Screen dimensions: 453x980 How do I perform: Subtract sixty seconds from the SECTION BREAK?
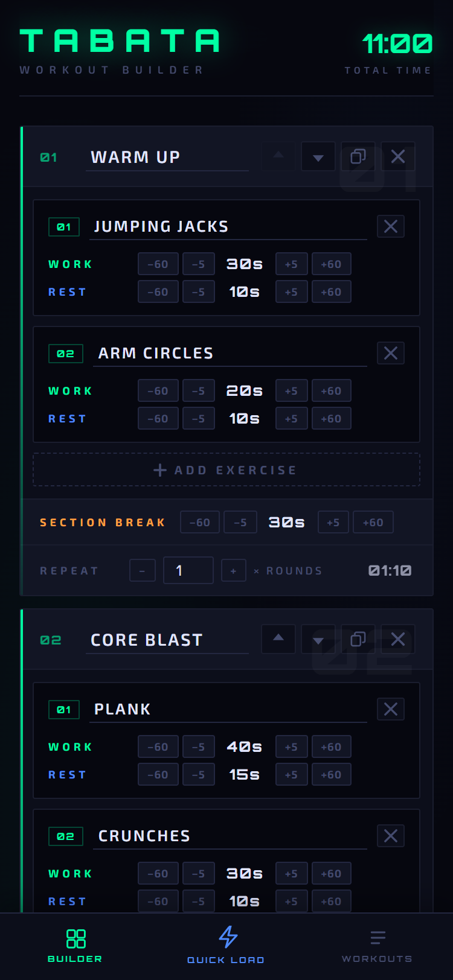(199, 521)
